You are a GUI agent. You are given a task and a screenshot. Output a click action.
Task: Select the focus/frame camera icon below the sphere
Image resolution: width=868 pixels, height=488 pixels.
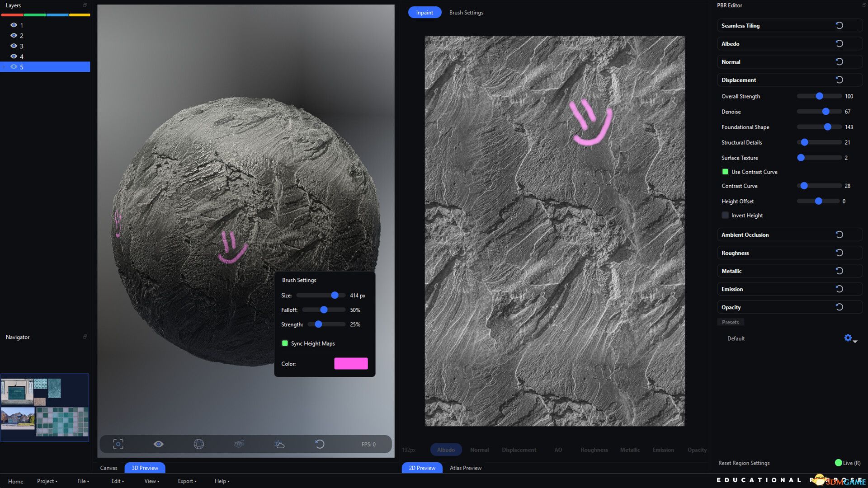[x=118, y=444]
